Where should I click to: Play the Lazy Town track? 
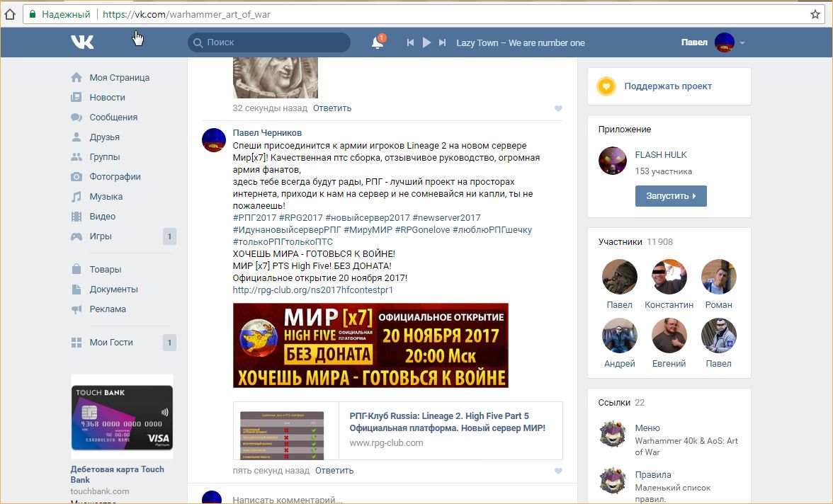(x=426, y=42)
